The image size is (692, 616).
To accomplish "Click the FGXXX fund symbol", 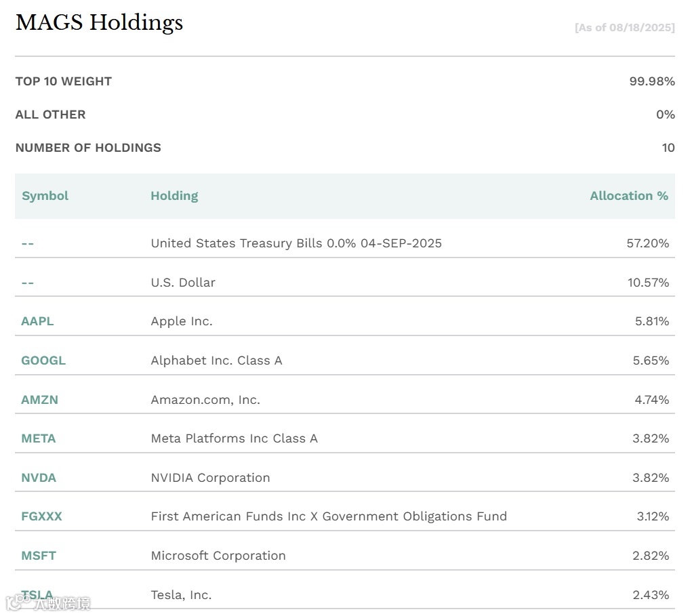I will 41,516.
